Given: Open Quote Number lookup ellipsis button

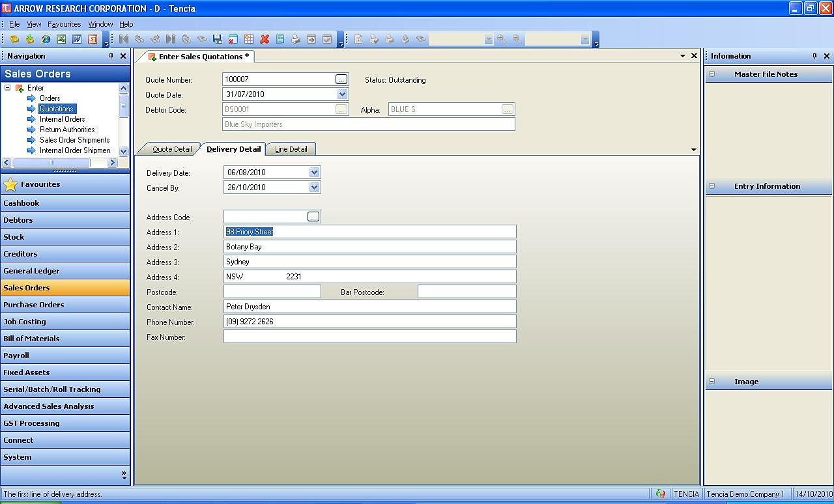Looking at the screenshot, I should pos(341,79).
